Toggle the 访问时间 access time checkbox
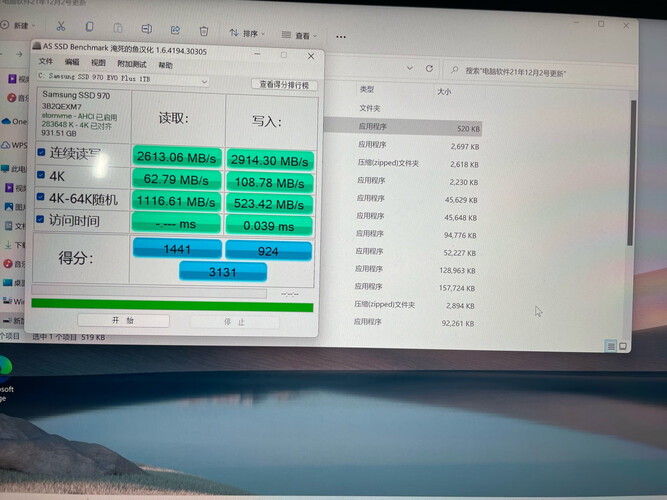Image resolution: width=667 pixels, height=500 pixels. pyautogui.click(x=40, y=219)
